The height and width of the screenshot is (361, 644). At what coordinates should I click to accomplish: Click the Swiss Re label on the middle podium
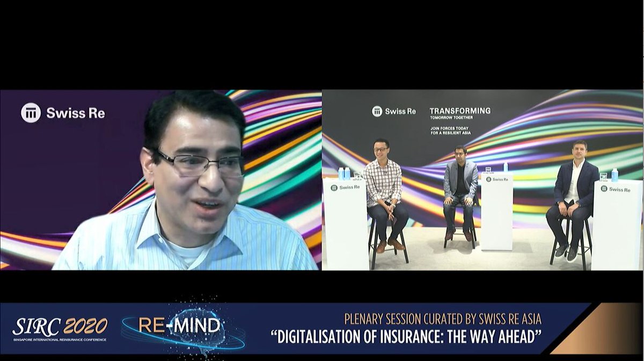click(497, 179)
